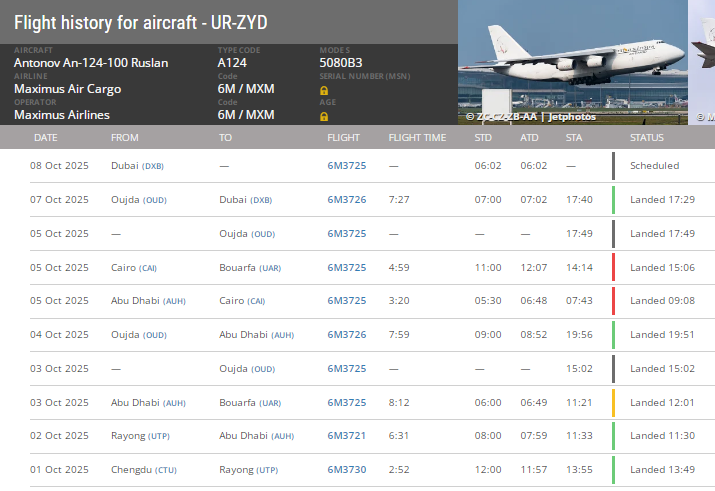Click the STATUS column header
The height and width of the screenshot is (491, 715).
pos(647,138)
